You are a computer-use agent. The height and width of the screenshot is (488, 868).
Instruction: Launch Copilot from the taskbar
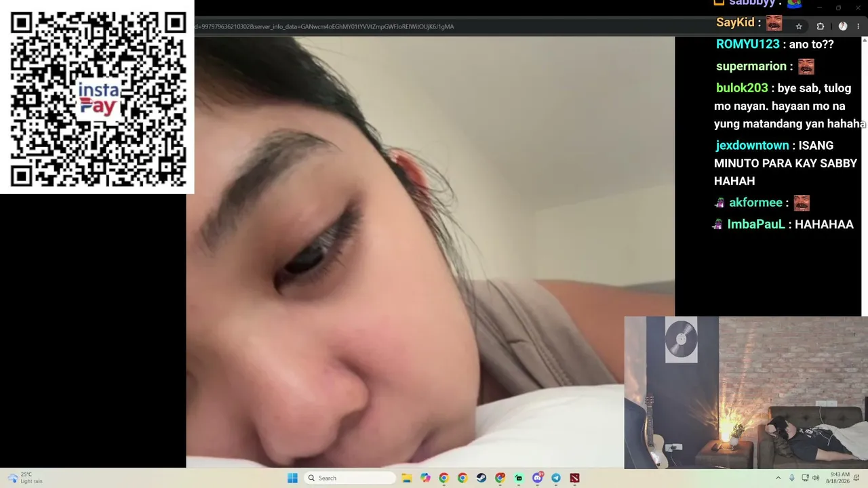(x=425, y=478)
